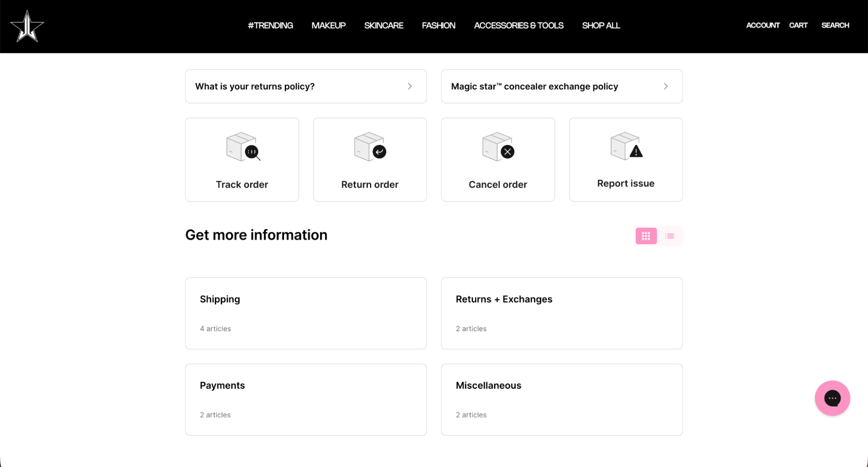The height and width of the screenshot is (467, 868).
Task: Open the Search function
Action: pyautogui.click(x=835, y=25)
